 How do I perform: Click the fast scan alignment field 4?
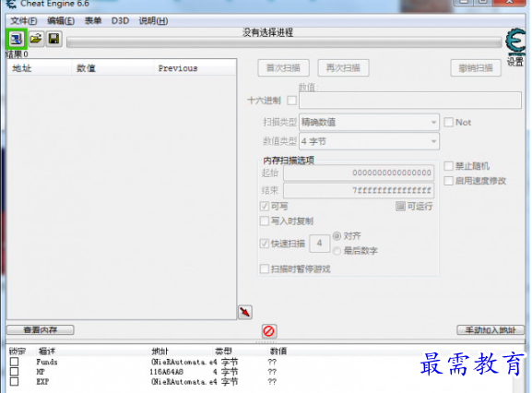tap(319, 244)
